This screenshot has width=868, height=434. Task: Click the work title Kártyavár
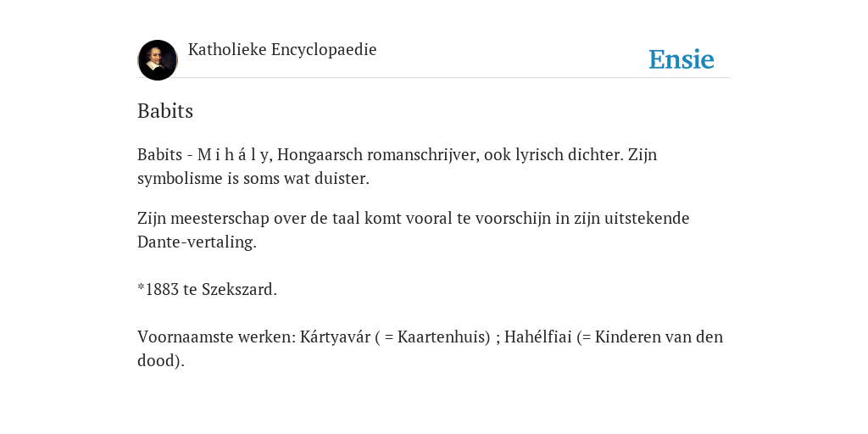click(x=335, y=337)
